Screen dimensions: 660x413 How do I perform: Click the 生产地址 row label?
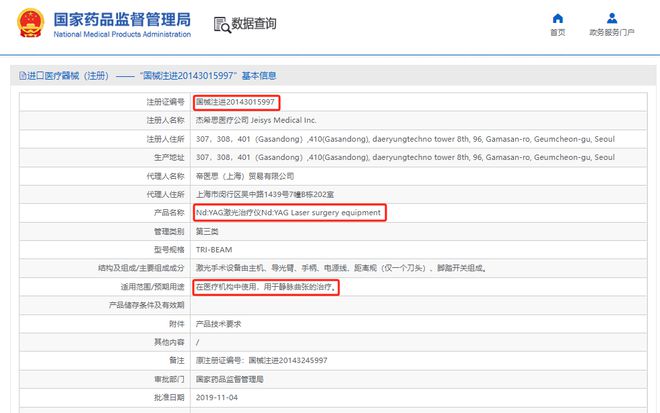click(x=169, y=157)
